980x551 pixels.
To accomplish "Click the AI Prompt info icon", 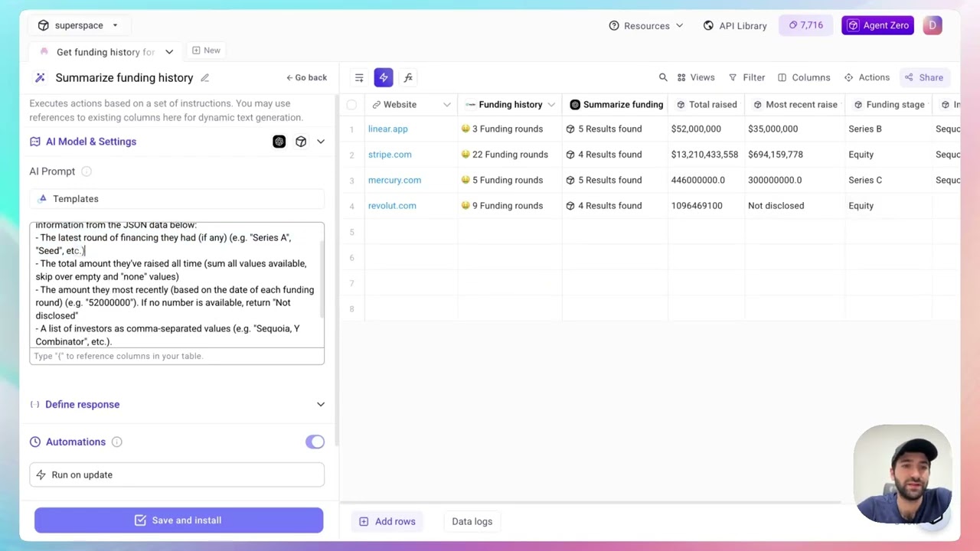I will (x=87, y=171).
